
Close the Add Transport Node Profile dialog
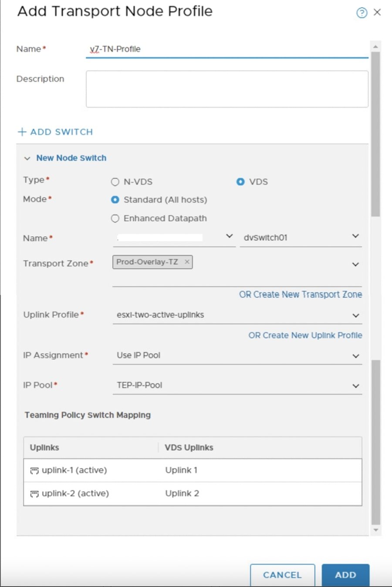coord(377,12)
